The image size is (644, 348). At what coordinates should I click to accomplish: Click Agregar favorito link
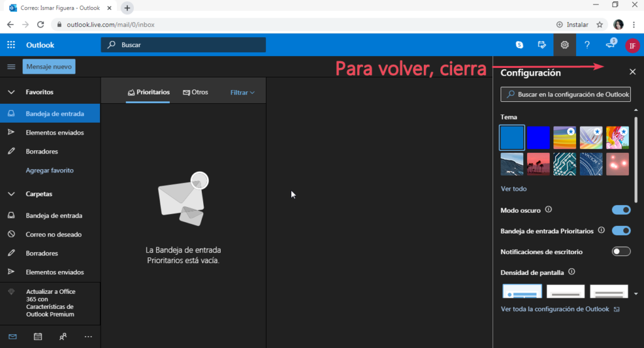pos(49,170)
